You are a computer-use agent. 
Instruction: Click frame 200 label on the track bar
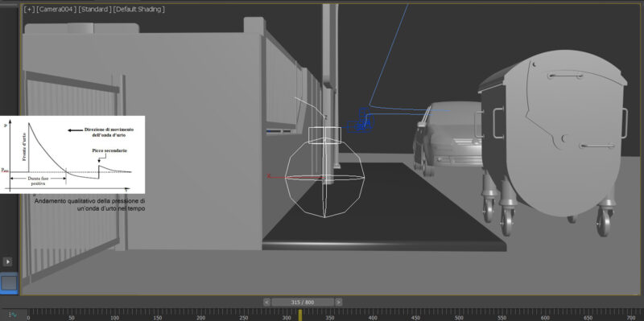point(200,318)
